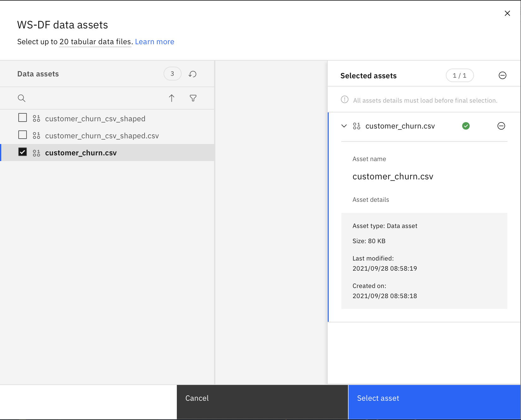Check the customer_churn_csv_shaped.csv checkbox

tap(22, 135)
